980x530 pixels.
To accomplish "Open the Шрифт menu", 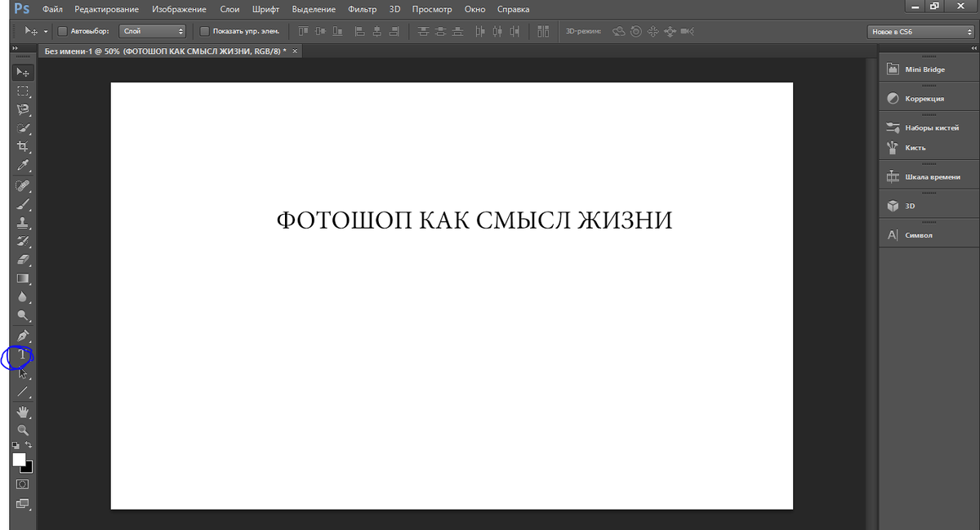I will pyautogui.click(x=266, y=9).
